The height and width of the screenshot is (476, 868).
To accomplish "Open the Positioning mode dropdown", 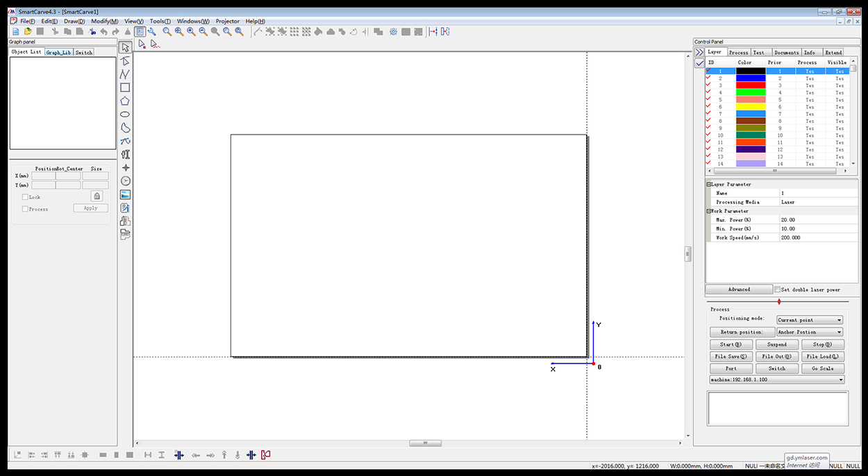I will 810,320.
